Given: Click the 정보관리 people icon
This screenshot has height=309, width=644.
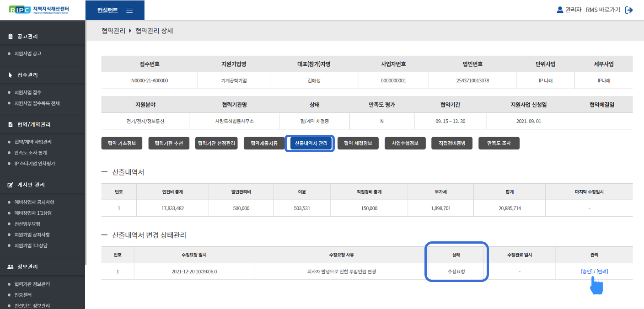Looking at the screenshot, I should click(11, 267).
